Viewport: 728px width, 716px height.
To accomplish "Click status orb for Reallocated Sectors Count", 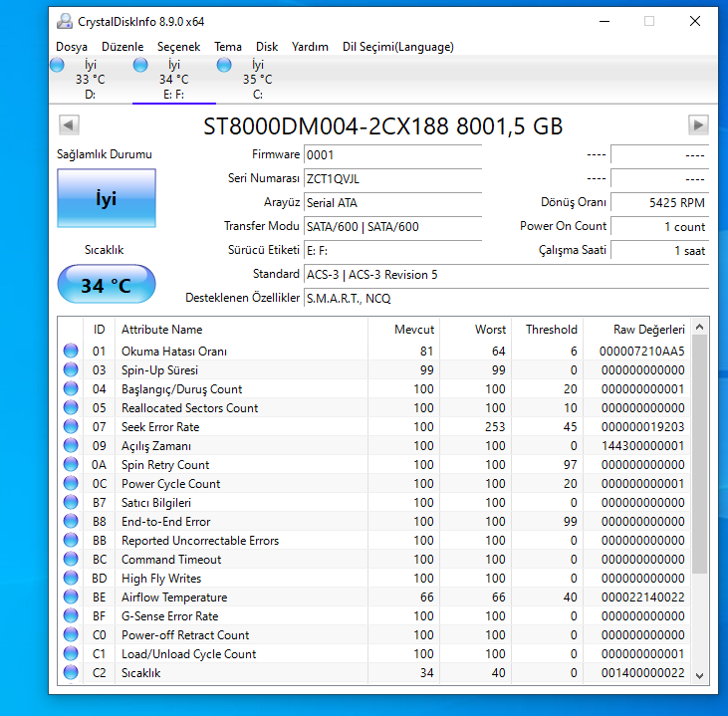I will tap(71, 407).
